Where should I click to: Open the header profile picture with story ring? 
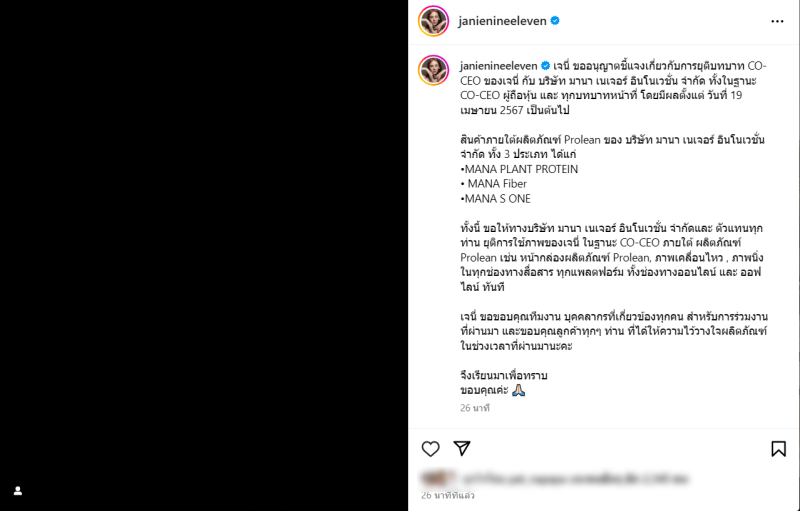click(433, 21)
